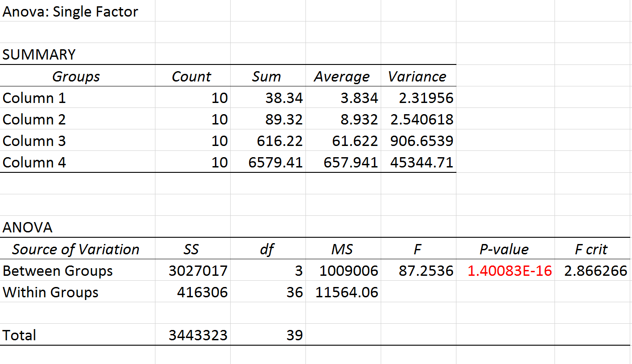The width and height of the screenshot is (632, 364).
Task: Select the red P-value cell 1.40083E-16
Action: 509,271
